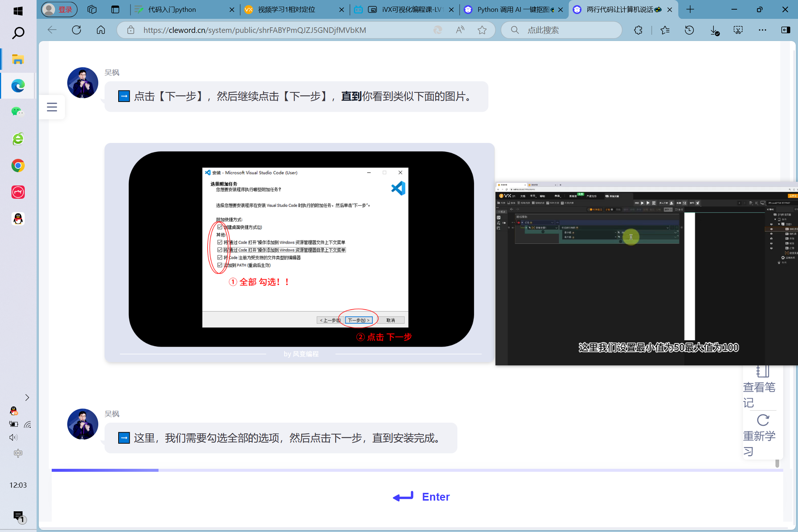Click the WeChat taskbar icon

[18, 112]
